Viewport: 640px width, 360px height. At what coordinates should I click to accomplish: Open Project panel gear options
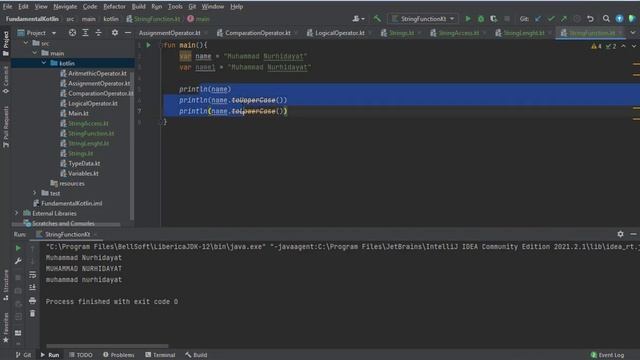pyautogui.click(x=115, y=33)
